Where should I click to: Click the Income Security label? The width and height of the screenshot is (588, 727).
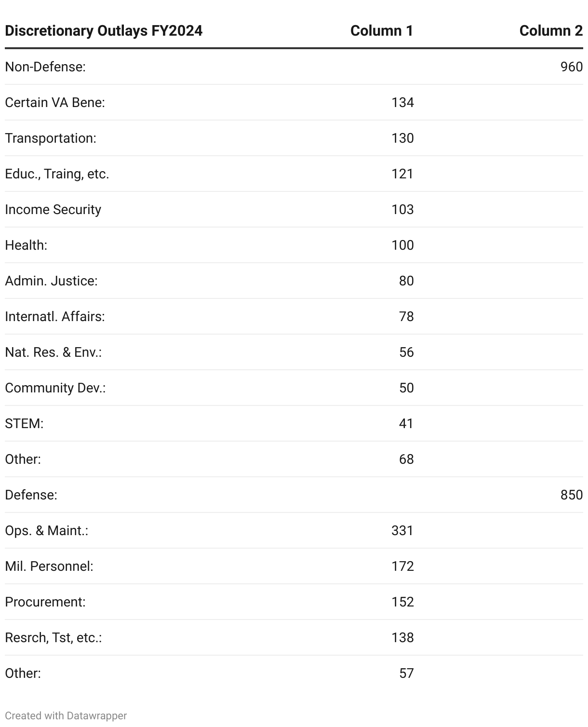pos(53,209)
